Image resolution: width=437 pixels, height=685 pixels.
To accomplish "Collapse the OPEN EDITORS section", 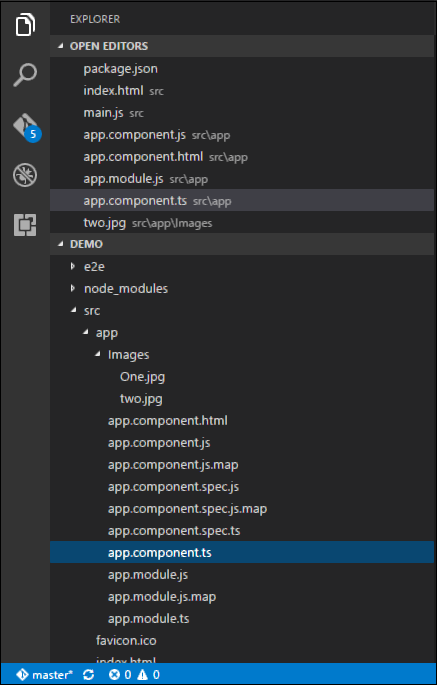I will pos(242,46).
